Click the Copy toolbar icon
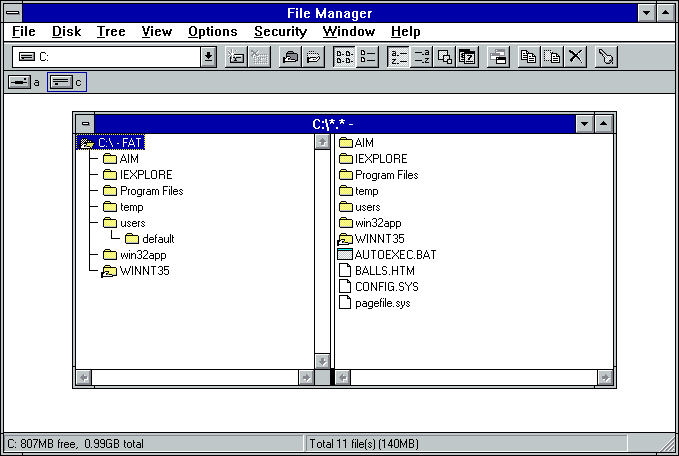 tap(528, 57)
